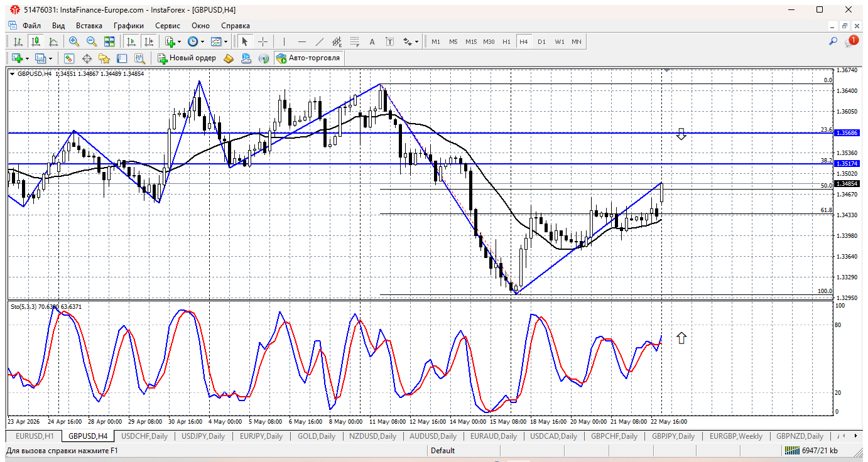Switch timeframe to D1
868x462 pixels.
(x=541, y=41)
